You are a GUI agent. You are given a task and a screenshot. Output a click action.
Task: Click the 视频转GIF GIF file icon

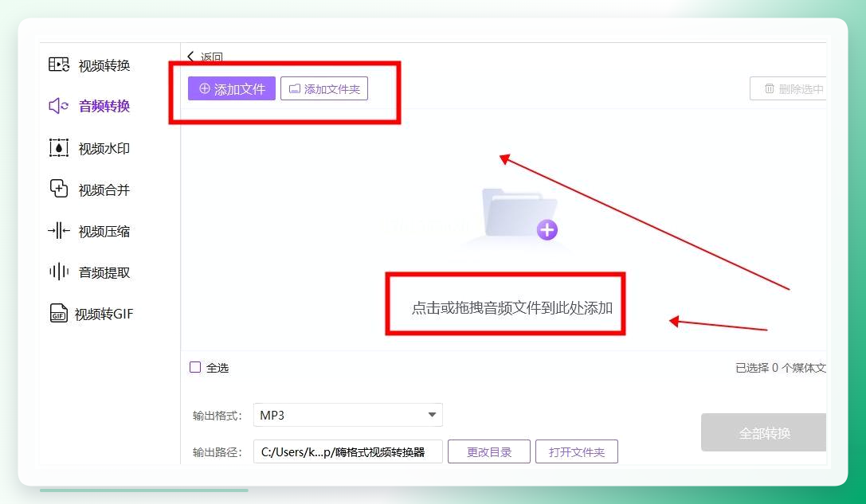coord(58,314)
